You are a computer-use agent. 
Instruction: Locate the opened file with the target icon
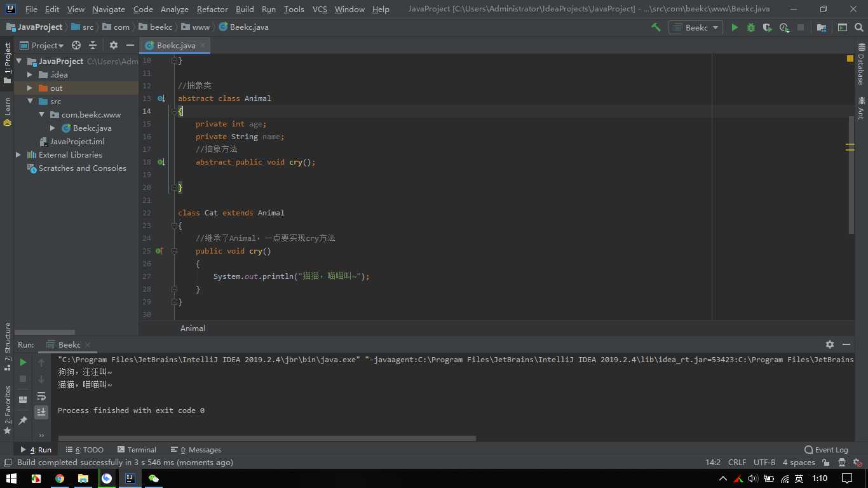pos(76,45)
